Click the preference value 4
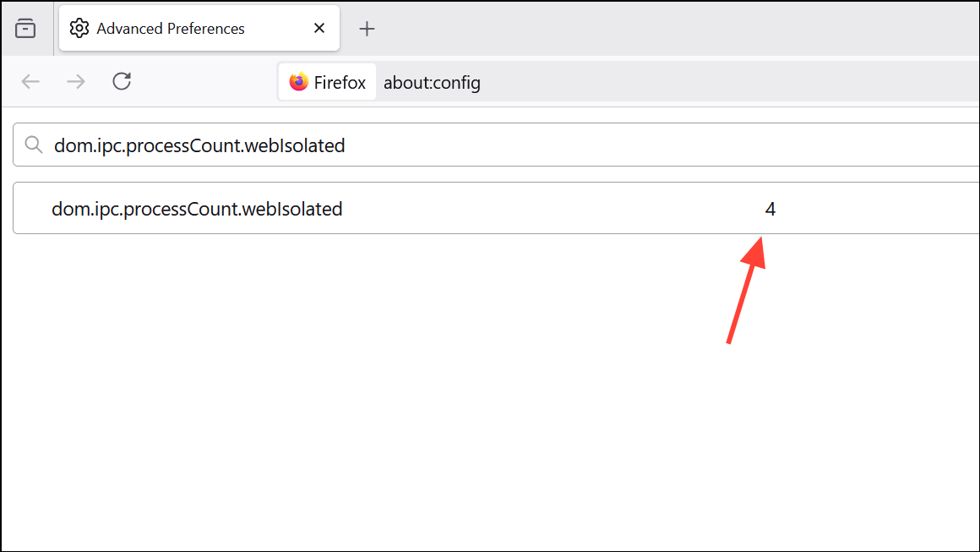The width and height of the screenshot is (980, 552). (770, 209)
